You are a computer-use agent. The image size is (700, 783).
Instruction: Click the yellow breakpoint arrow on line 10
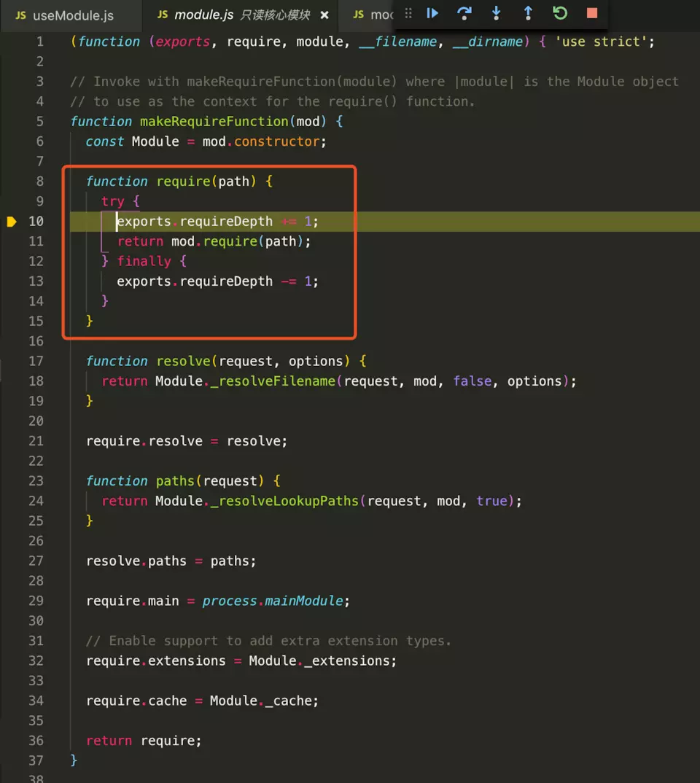[12, 222]
